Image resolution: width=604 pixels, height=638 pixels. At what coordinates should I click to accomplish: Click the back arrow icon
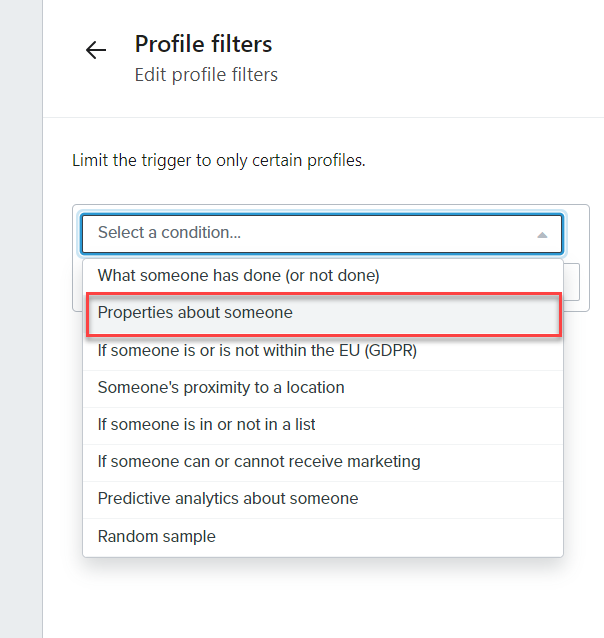click(x=95, y=51)
